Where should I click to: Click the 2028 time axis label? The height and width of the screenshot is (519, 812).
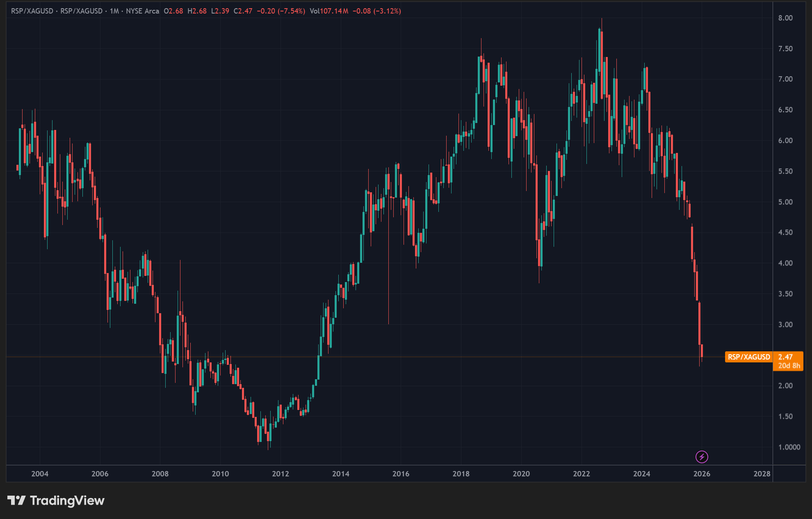[x=762, y=474]
